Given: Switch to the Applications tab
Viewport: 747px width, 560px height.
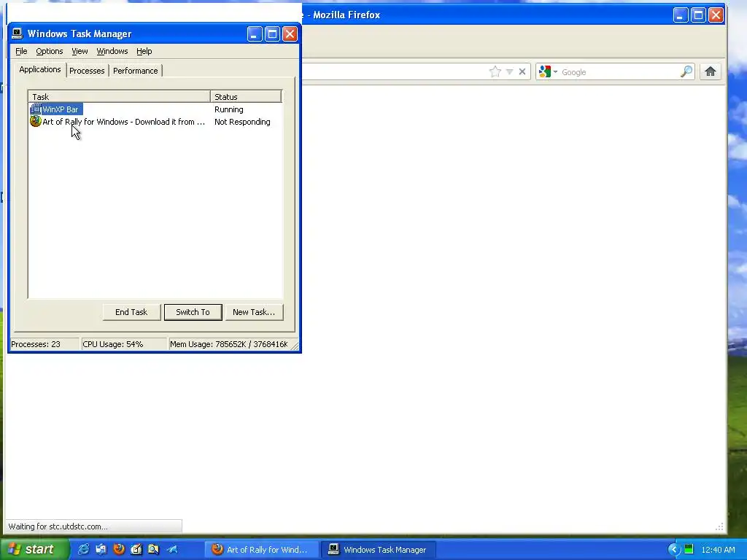Looking at the screenshot, I should (x=40, y=69).
